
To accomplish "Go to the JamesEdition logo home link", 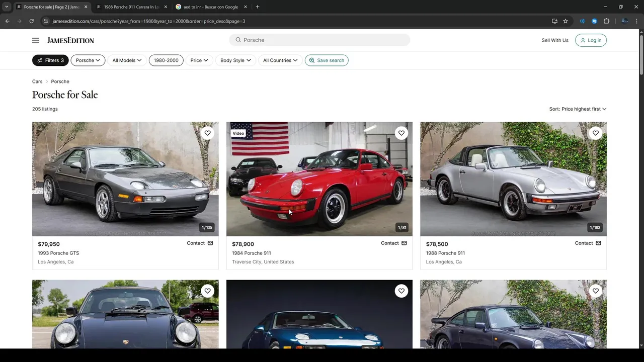I will 70,40.
